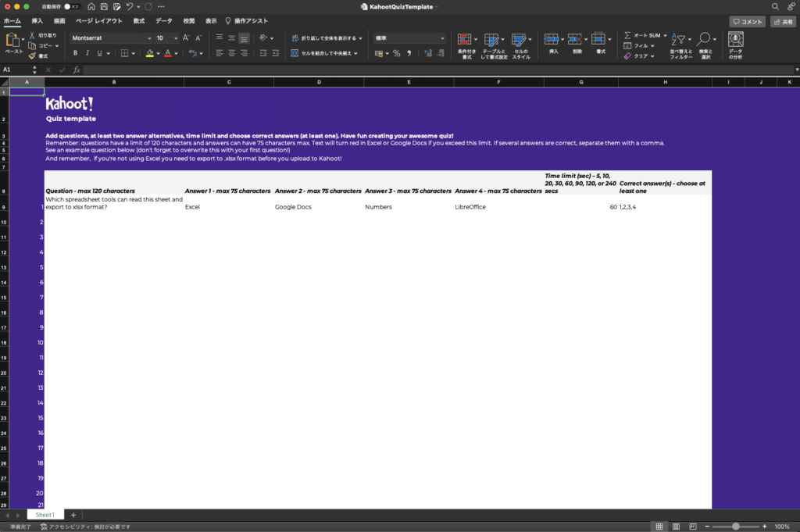
Task: Click the Format Painter brush icon
Action: (x=32, y=55)
